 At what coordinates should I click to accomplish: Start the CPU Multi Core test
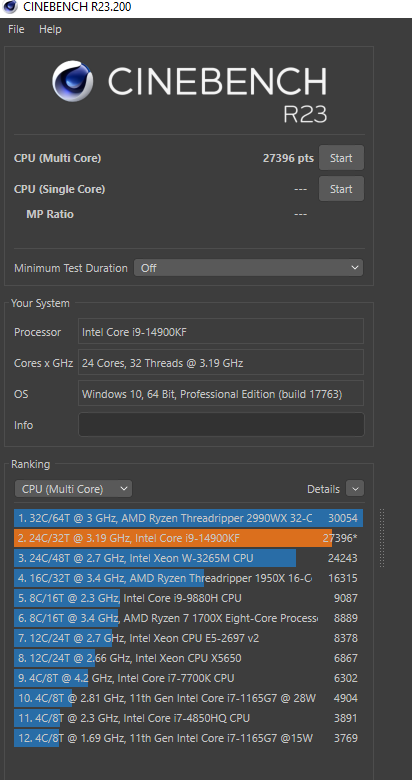[x=341, y=158]
